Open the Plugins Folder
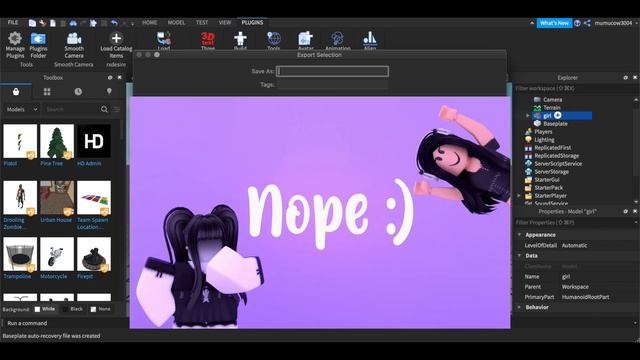Screen dimensions: 640x360 point(38,45)
